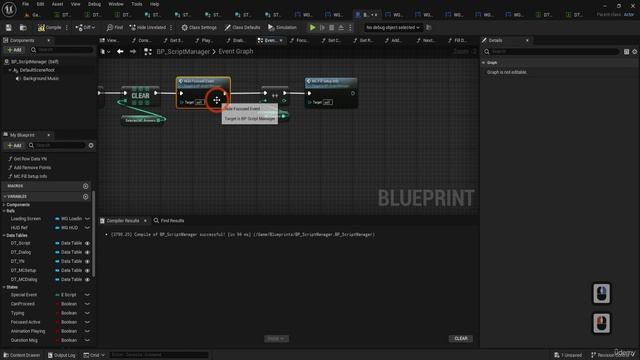This screenshot has height=360, width=640.
Task: Open the debug object selector dropdown
Action: (x=393, y=28)
